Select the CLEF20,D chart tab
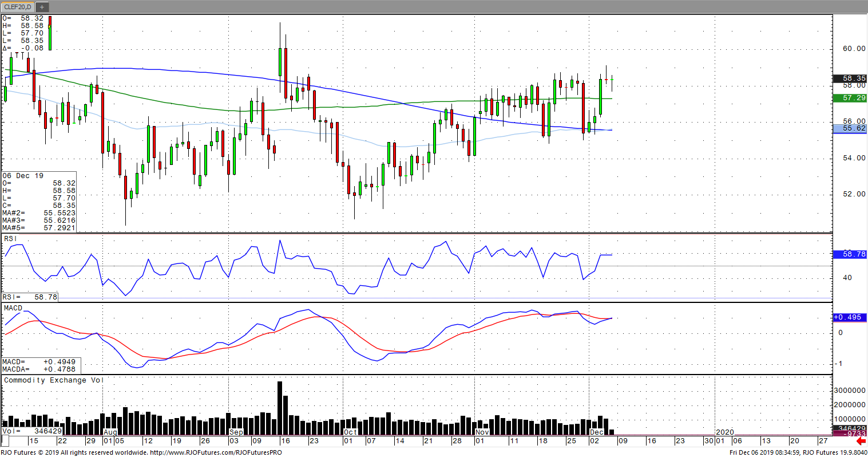This screenshot has height=457, width=868. coord(18,7)
